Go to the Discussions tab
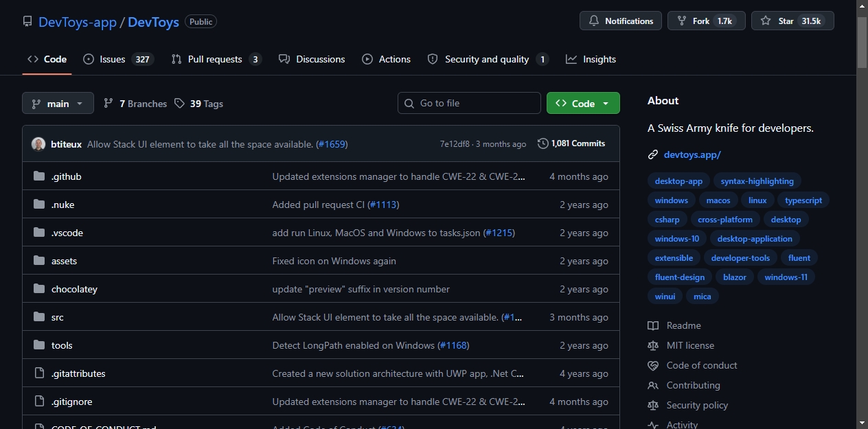Image resolution: width=868 pixels, height=429 pixels. click(312, 59)
